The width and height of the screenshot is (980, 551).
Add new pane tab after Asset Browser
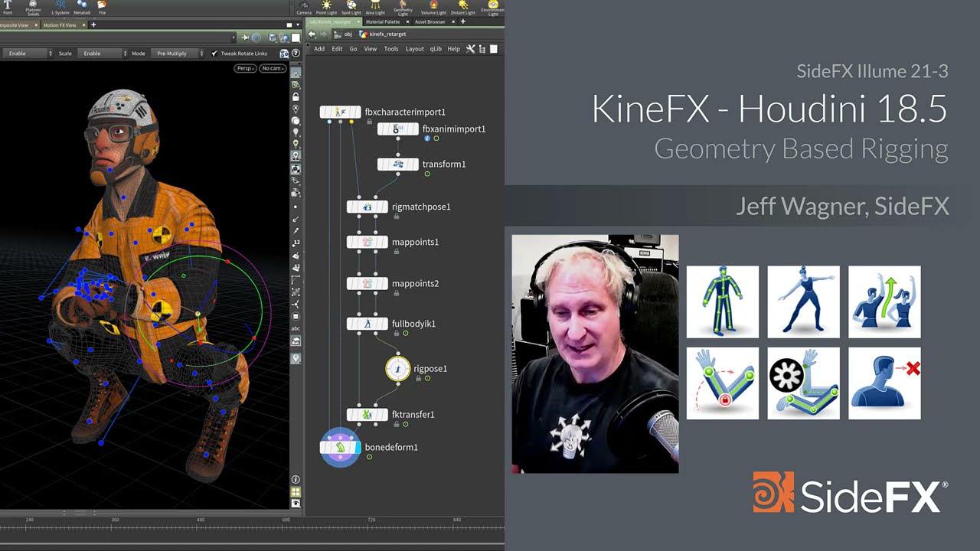pos(462,22)
